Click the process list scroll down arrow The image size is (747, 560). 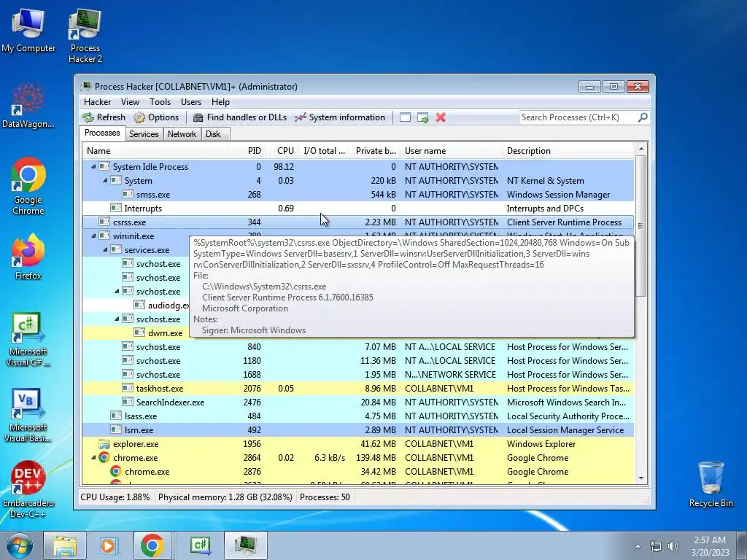click(x=641, y=478)
